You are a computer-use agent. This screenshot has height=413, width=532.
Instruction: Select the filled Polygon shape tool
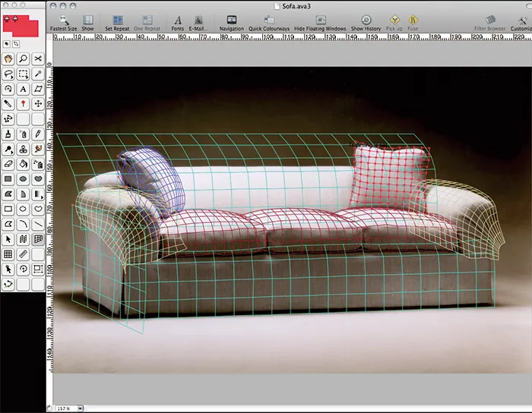[8, 194]
